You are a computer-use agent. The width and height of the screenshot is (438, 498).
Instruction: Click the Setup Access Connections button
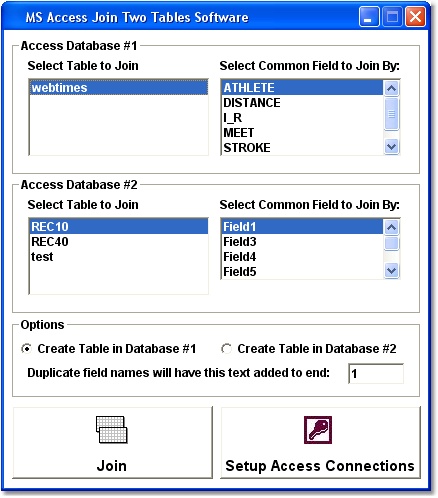320,443
